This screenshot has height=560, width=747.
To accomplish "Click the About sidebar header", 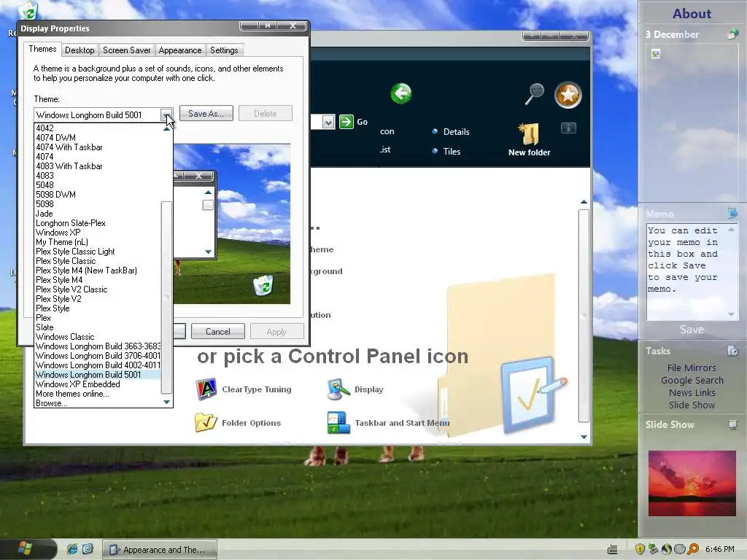I will click(x=692, y=13).
